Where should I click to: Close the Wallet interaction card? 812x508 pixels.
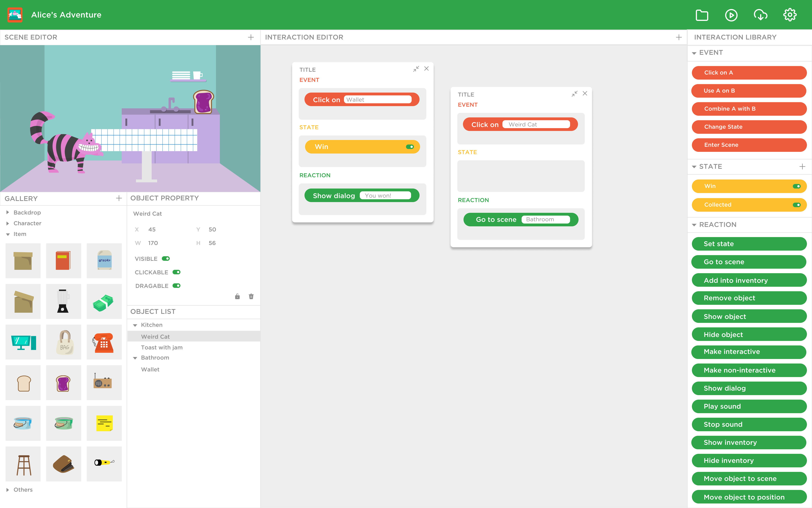point(426,68)
